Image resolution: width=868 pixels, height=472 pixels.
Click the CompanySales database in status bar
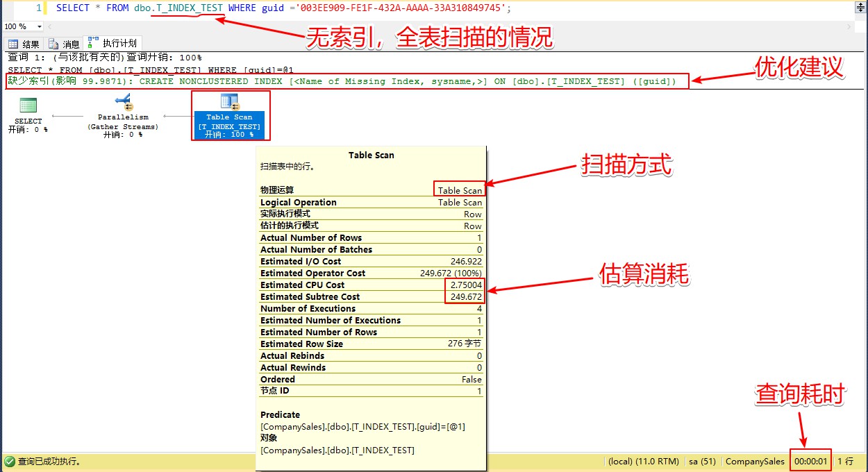[753, 462]
